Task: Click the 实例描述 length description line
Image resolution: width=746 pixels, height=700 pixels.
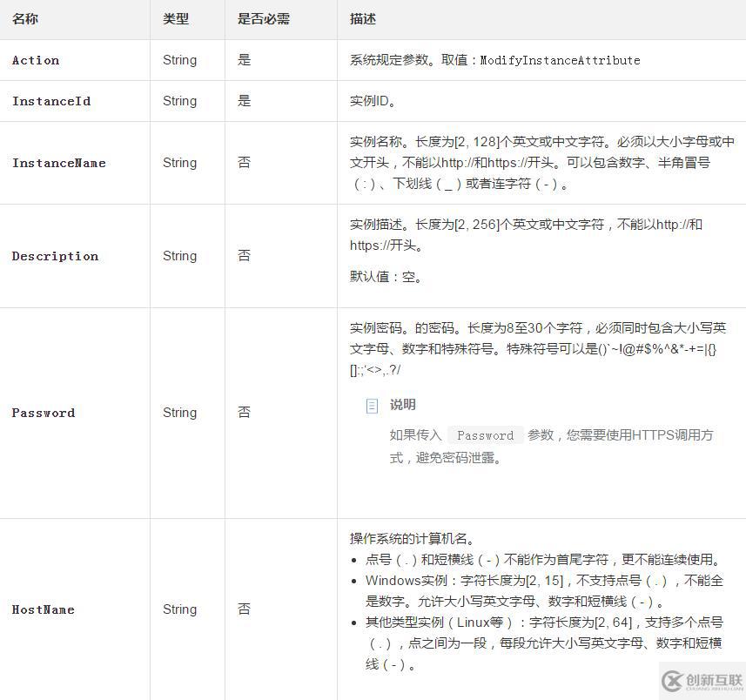Action: point(526,225)
